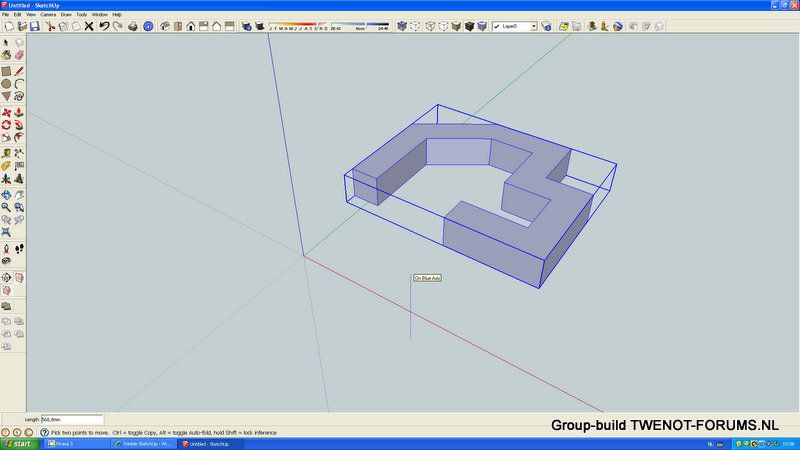Open the Layer Manager icon

click(546, 26)
